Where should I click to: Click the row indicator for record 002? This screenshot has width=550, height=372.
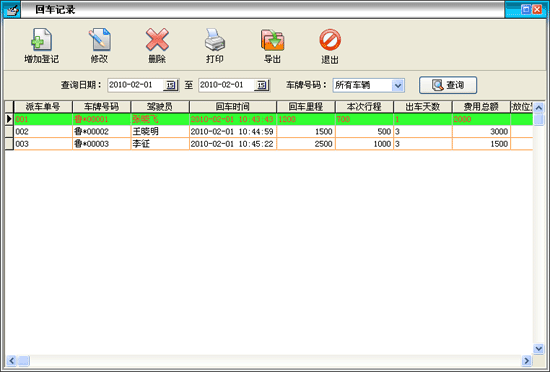9,131
